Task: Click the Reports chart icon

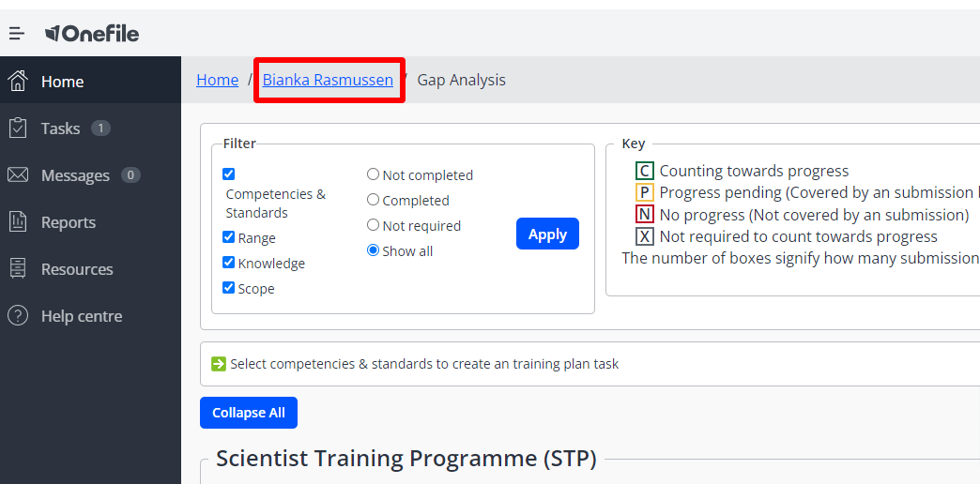Action: (x=18, y=221)
